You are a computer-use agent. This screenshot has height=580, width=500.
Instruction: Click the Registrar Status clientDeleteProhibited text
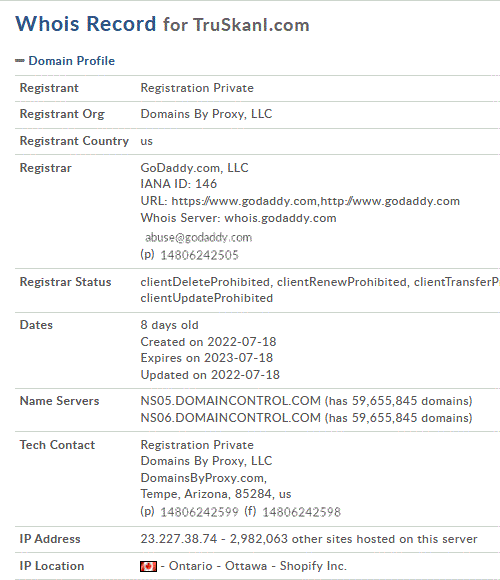pos(205,282)
